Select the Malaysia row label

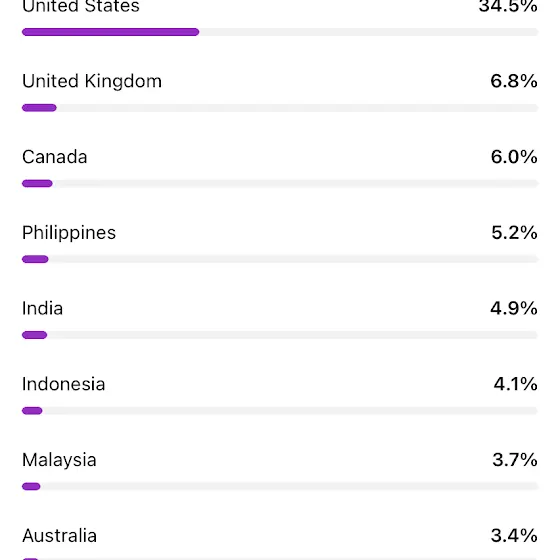pyautogui.click(x=59, y=460)
